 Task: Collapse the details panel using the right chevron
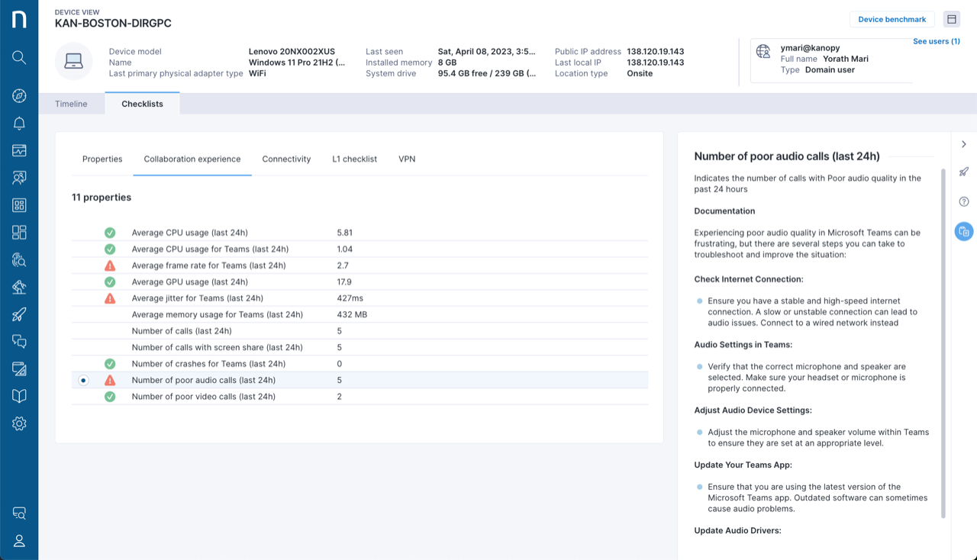click(963, 143)
